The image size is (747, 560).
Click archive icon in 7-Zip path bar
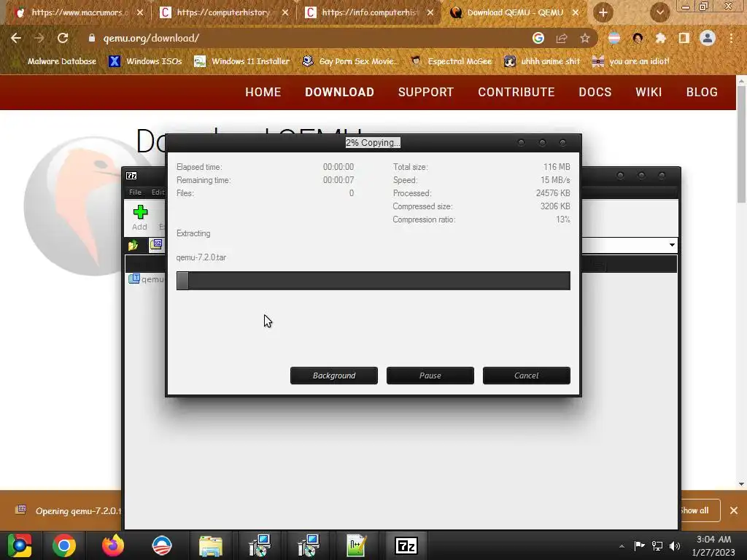[156, 245]
